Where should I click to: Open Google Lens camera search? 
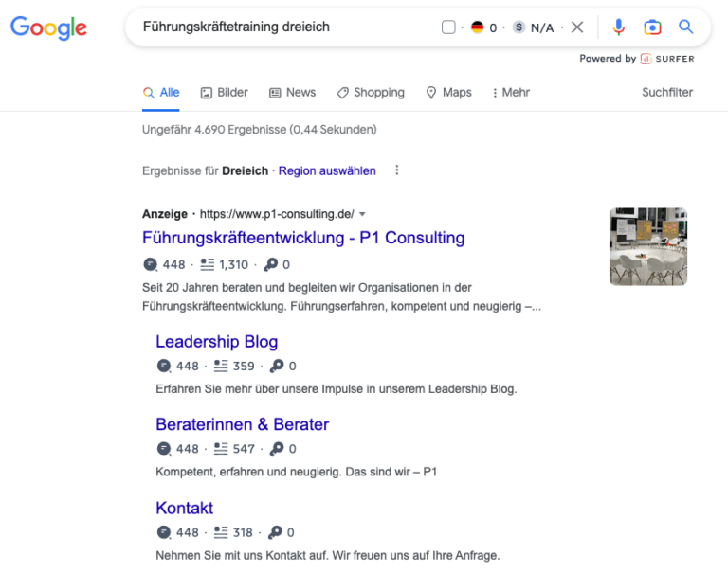coord(652,27)
